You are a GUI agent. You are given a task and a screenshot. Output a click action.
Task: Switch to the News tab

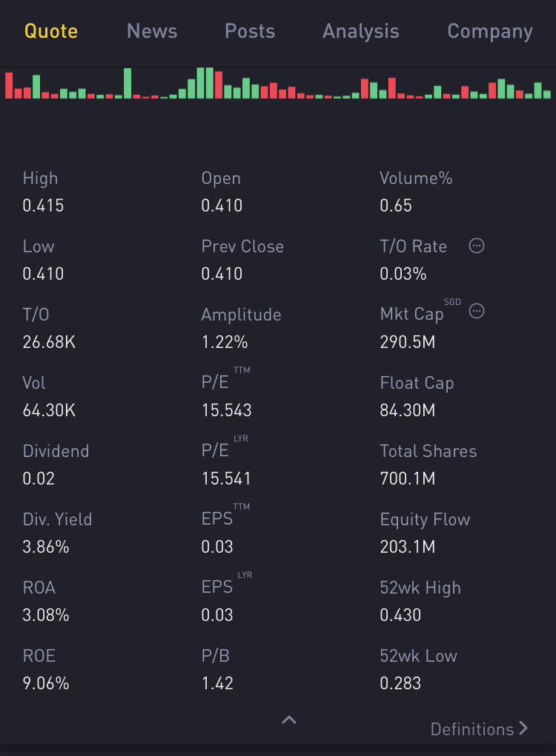click(152, 31)
